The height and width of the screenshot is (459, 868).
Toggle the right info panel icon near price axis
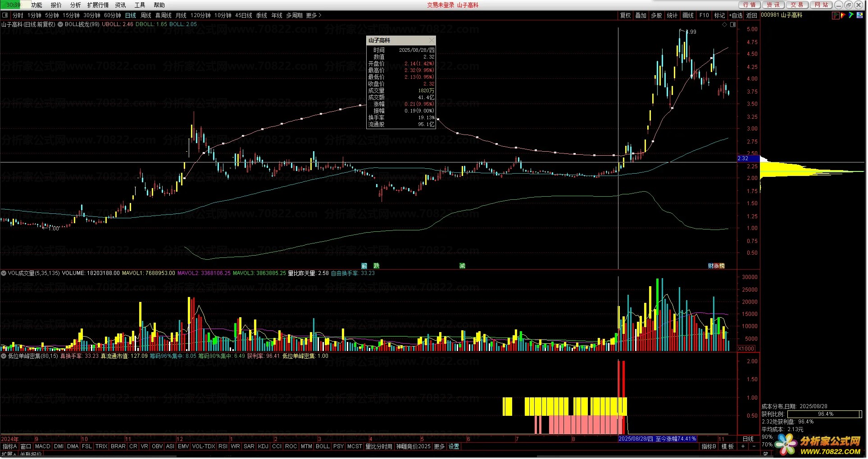tap(733, 25)
